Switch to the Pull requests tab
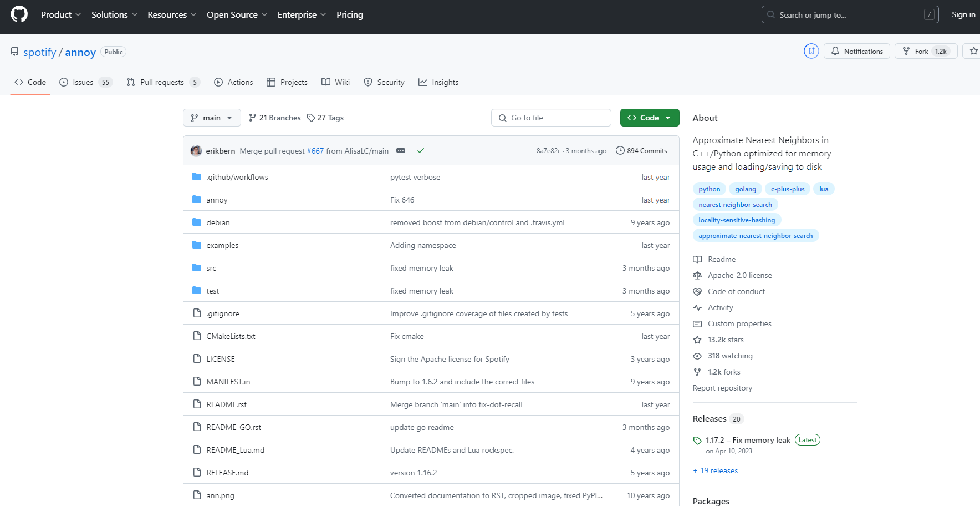This screenshot has width=980, height=506. pos(163,82)
